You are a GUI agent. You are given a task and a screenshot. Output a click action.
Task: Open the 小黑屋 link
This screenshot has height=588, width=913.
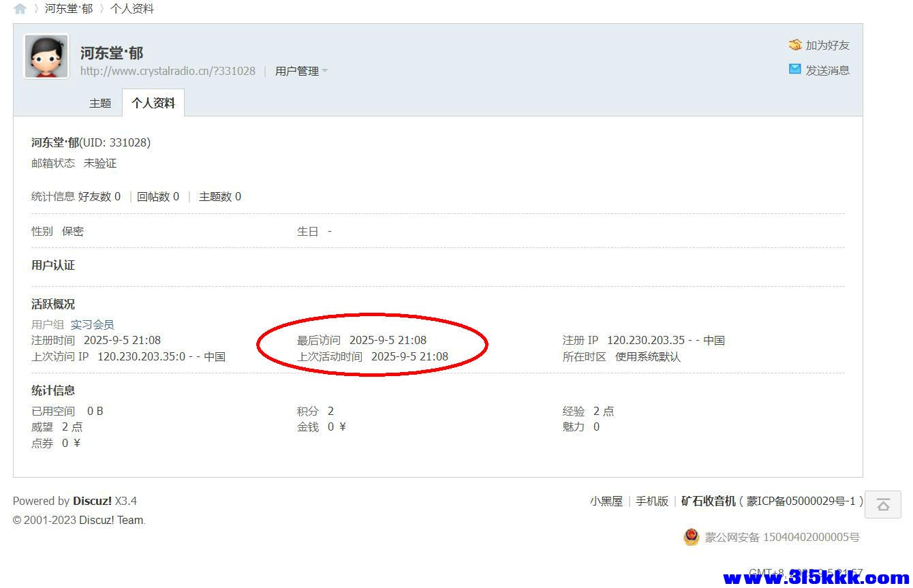coord(606,501)
